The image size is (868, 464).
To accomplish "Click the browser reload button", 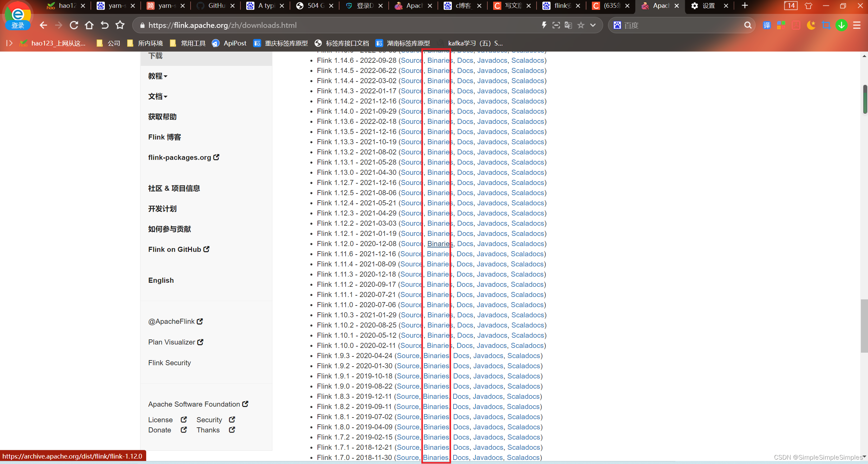I will (x=74, y=25).
